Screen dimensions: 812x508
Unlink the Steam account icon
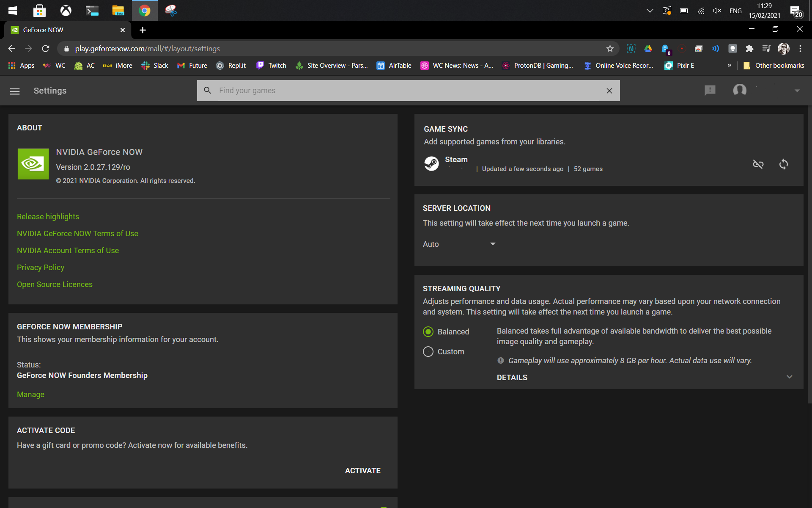[x=758, y=164]
